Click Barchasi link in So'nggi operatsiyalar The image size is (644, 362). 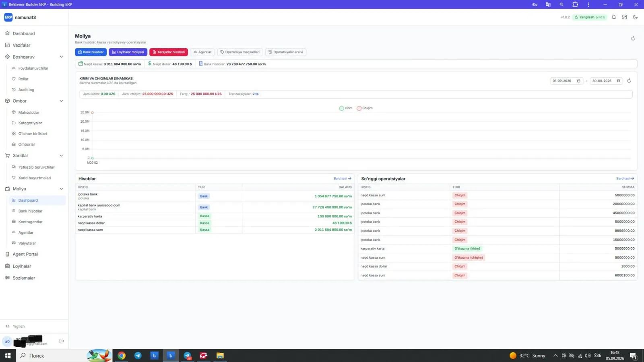pos(625,179)
